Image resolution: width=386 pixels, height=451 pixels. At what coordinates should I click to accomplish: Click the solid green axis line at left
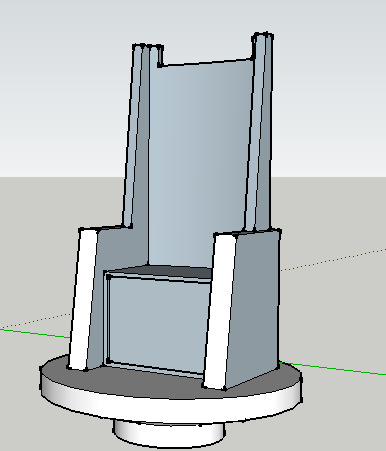[x=35, y=333]
